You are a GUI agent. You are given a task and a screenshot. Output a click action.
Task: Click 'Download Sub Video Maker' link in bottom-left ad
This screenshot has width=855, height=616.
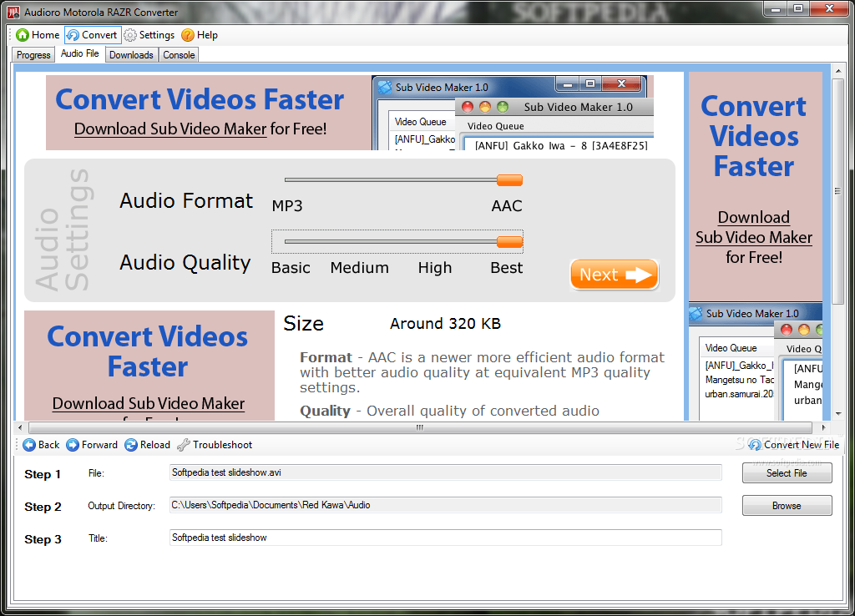point(149,403)
